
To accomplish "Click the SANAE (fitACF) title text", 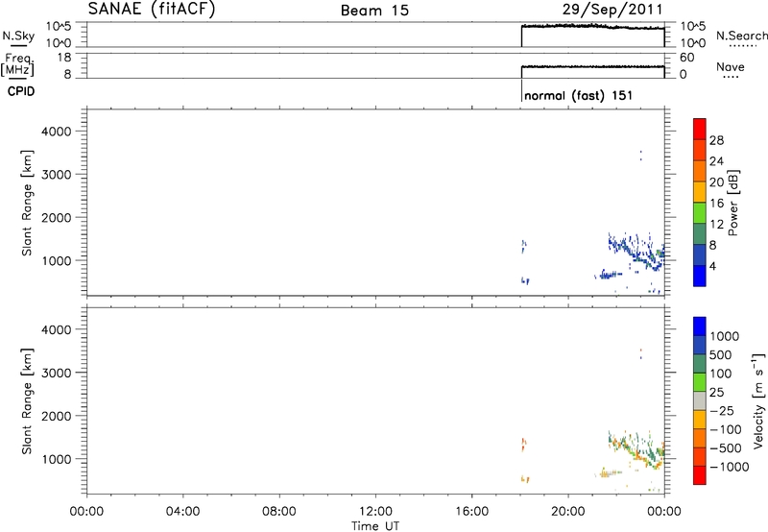I will coord(152,10).
